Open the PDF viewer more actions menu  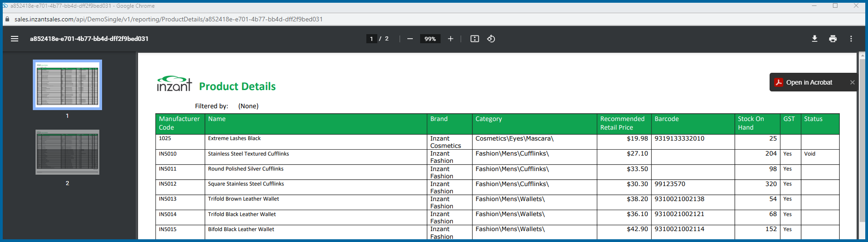[x=851, y=39]
